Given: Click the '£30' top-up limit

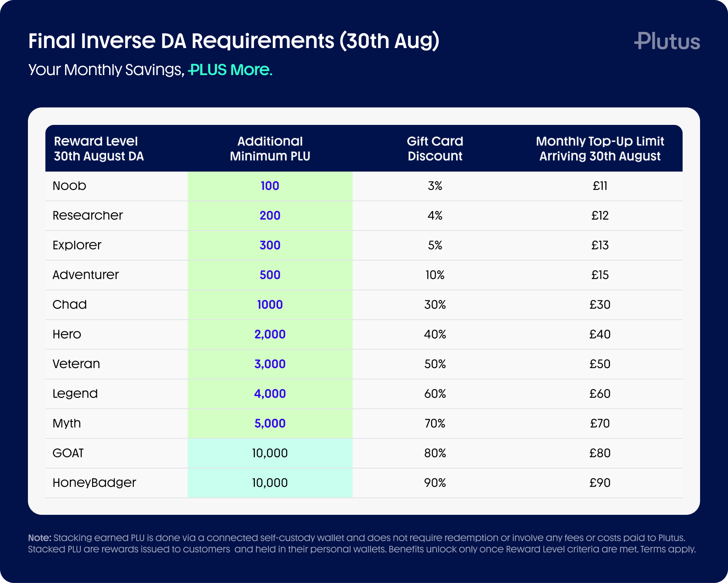Looking at the screenshot, I should (600, 305).
